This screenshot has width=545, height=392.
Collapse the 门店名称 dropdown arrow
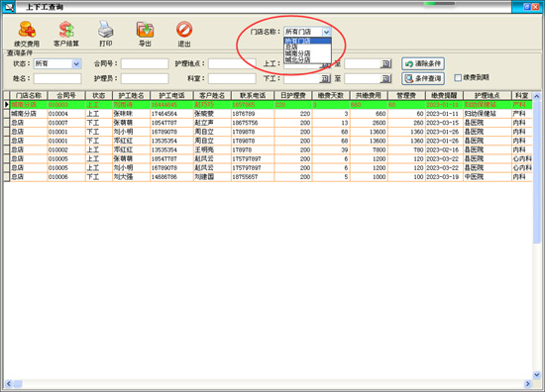pos(326,32)
